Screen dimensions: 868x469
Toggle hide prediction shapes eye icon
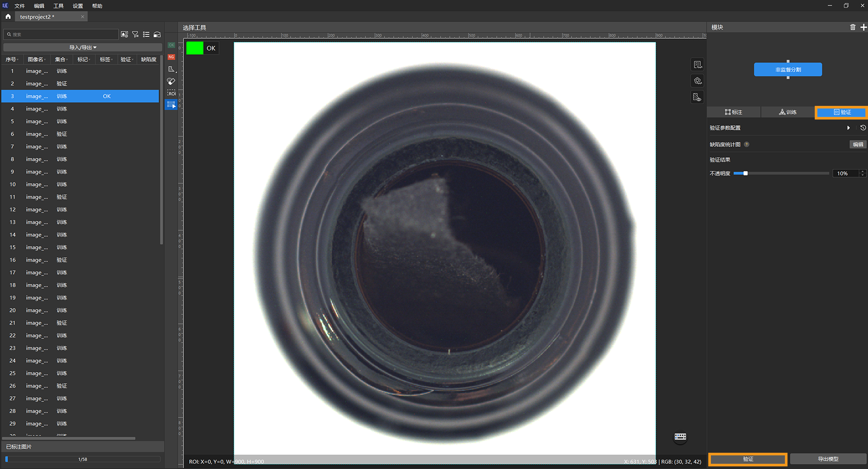coord(697,81)
